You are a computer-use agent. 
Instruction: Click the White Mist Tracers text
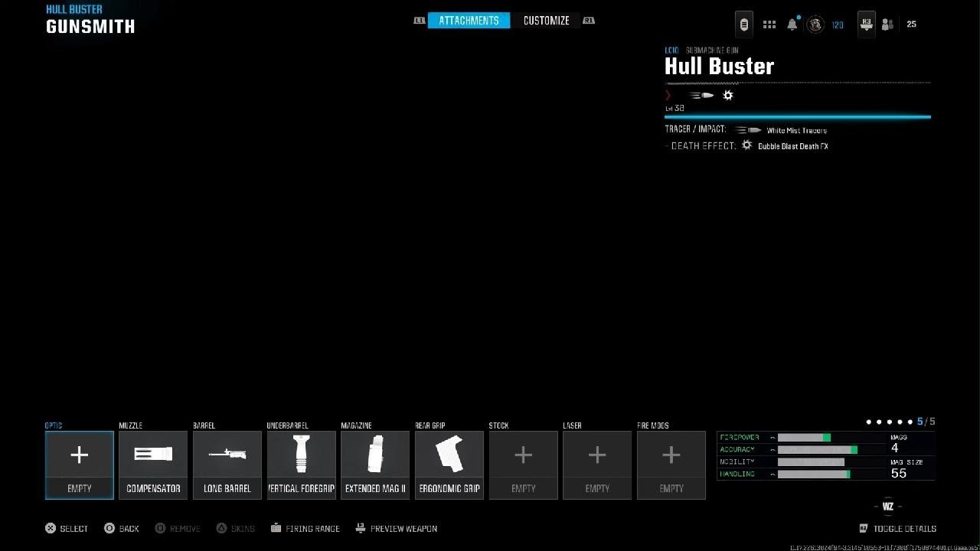pyautogui.click(x=796, y=130)
